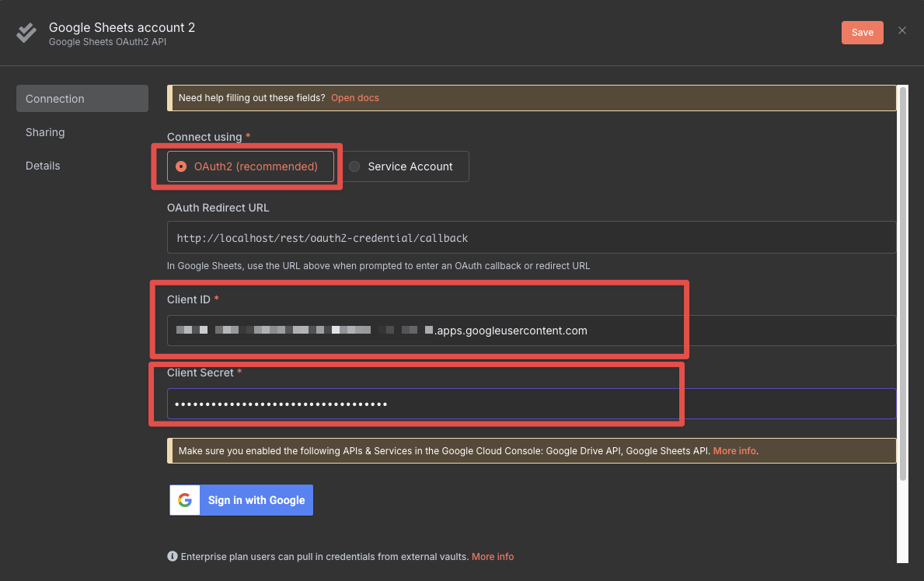Select Service Account radio option
Image resolution: width=924 pixels, height=581 pixels.
406,166
